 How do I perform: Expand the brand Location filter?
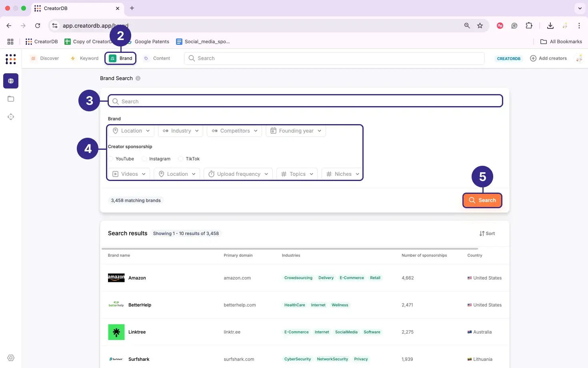click(x=131, y=131)
